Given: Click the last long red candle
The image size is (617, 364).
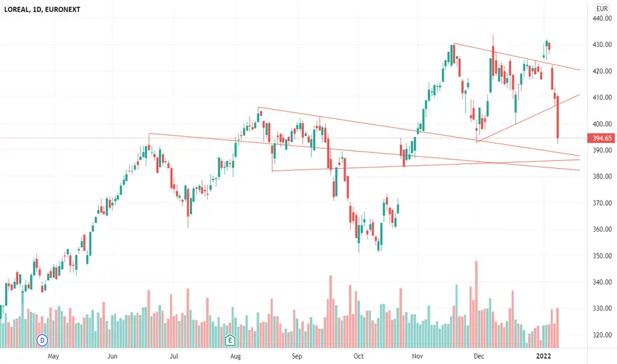Looking at the screenshot, I should pos(557,117).
